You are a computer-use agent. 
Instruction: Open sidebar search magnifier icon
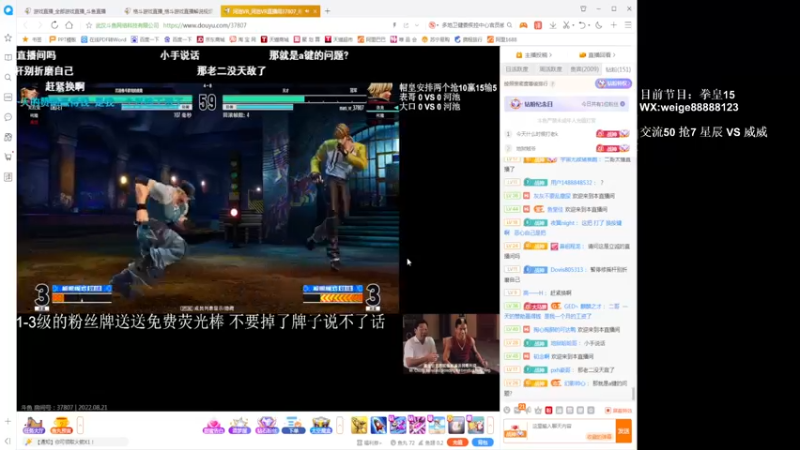point(8,78)
